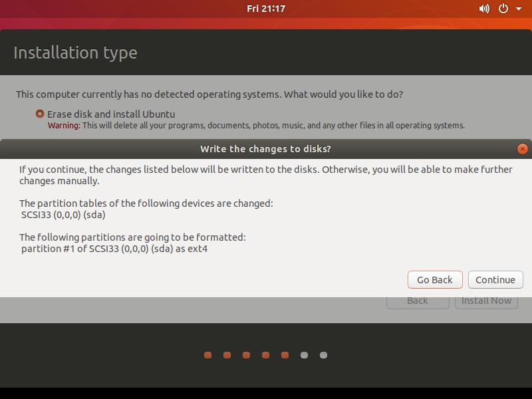Expand the system menu dropdown arrow

[x=519, y=9]
